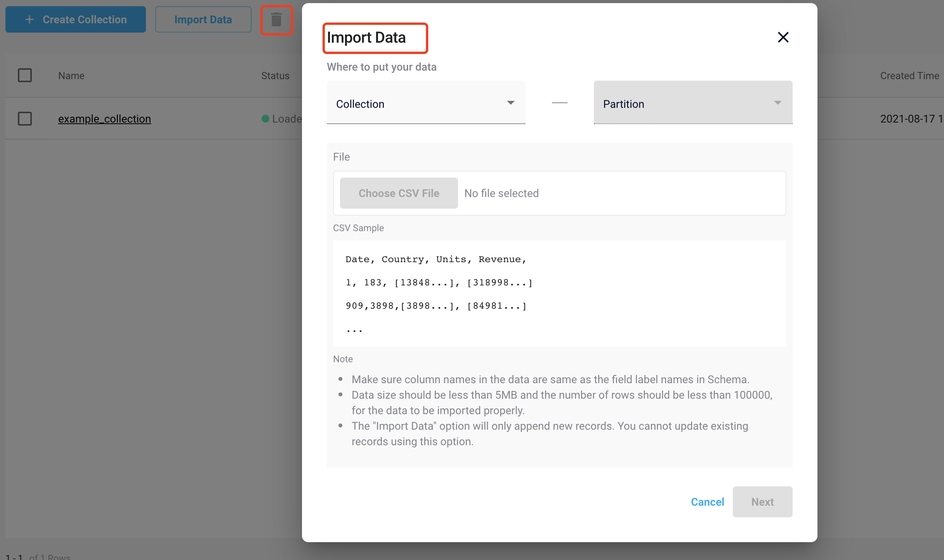Viewport: 944px width, 560px height.
Task: Click the Partition dropdown arrow
Action: pyautogui.click(x=777, y=103)
